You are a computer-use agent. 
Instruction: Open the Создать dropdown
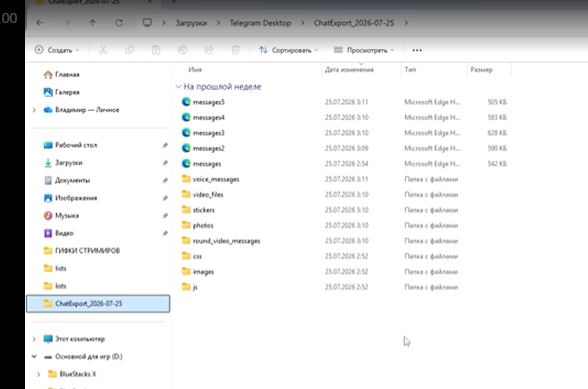57,50
